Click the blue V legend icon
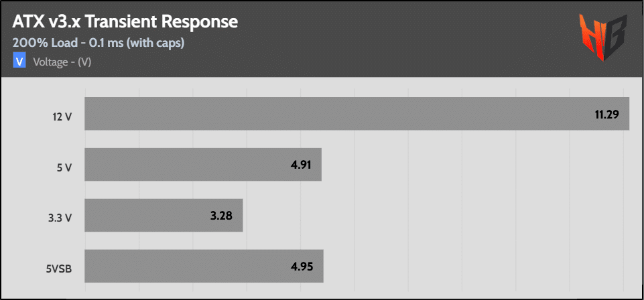644x300 pixels. point(19,62)
